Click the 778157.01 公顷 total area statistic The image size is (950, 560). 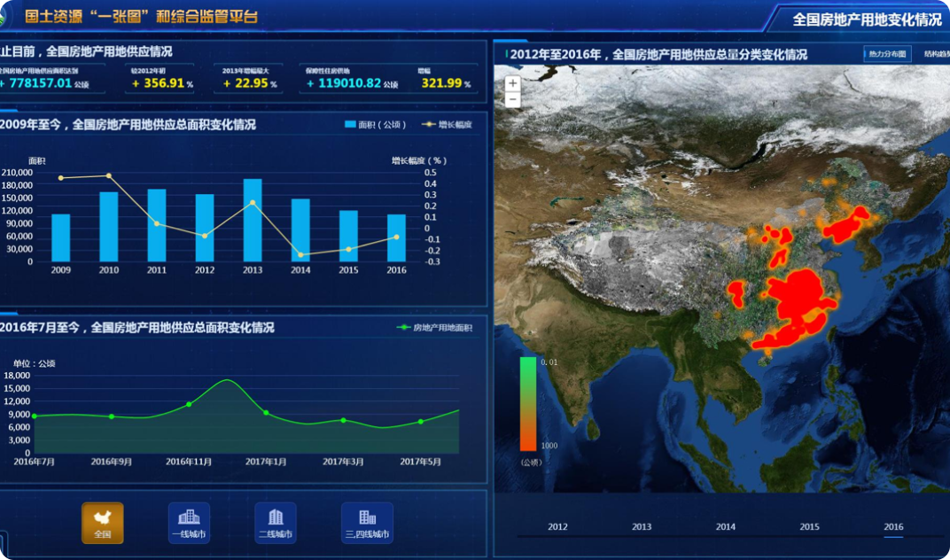click(44, 84)
